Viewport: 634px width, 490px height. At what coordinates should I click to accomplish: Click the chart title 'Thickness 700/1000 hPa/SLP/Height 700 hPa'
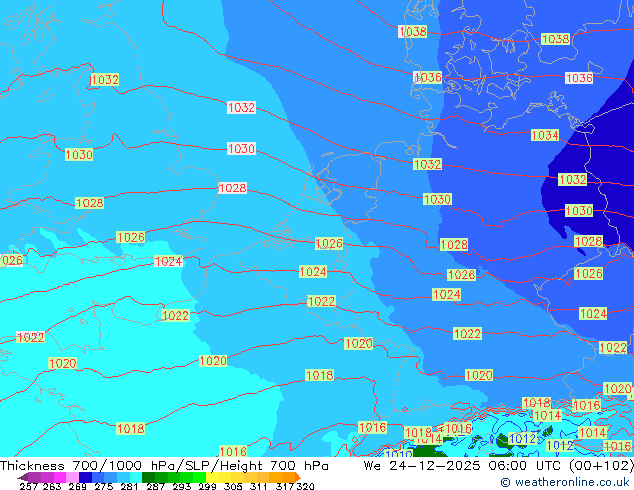(x=164, y=465)
